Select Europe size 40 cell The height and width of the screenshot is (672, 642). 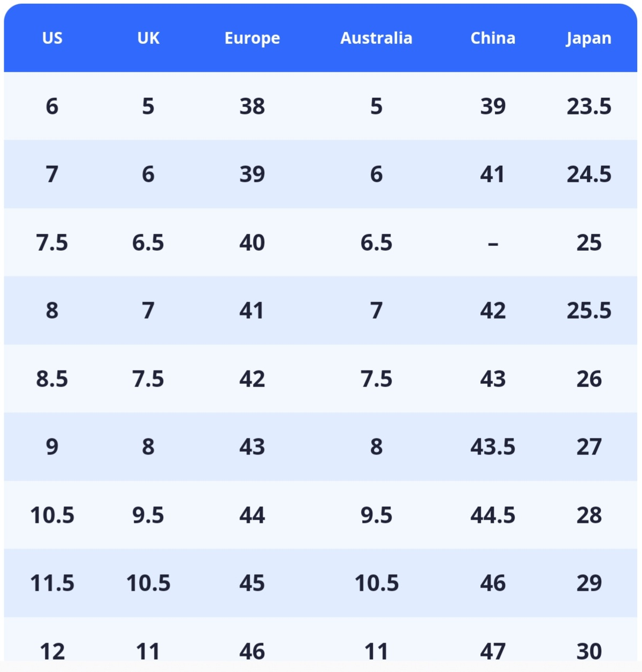pos(252,243)
